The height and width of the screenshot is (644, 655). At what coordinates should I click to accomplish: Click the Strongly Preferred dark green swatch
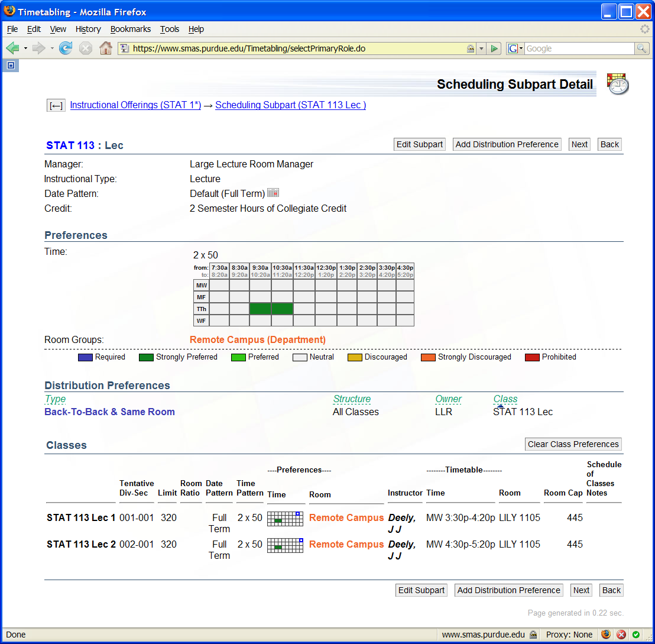click(146, 357)
